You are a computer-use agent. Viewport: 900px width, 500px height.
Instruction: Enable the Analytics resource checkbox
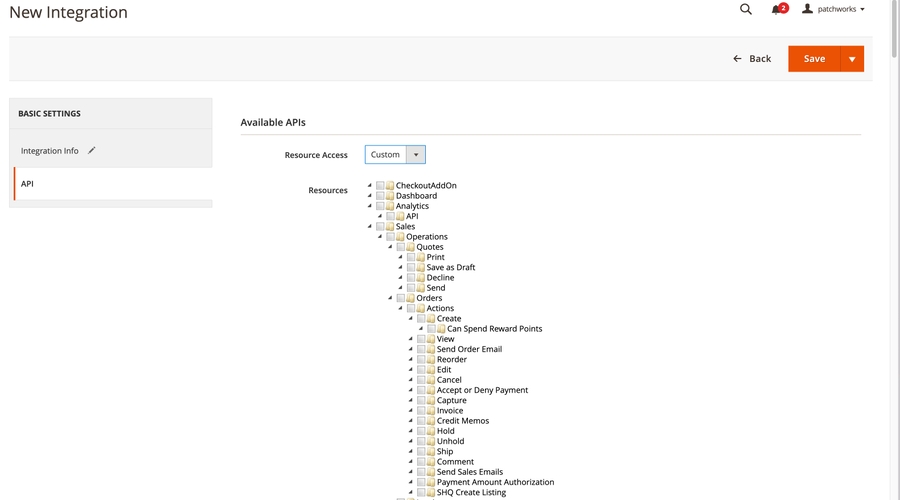point(380,206)
